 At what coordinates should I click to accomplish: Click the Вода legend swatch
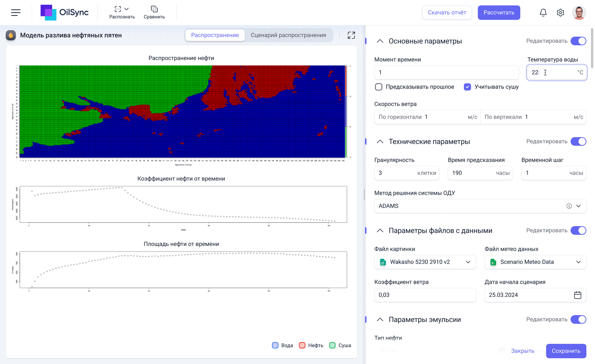click(275, 345)
